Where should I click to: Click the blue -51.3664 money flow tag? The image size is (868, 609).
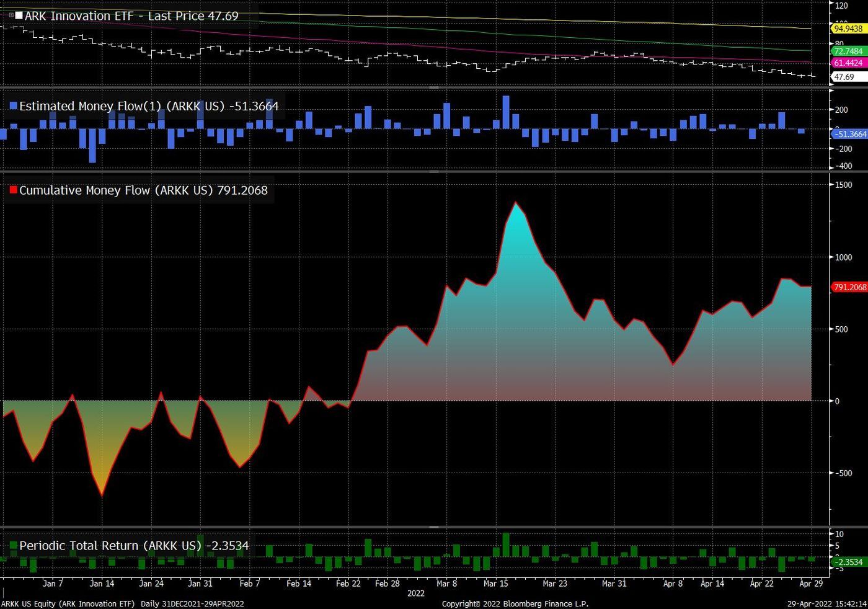click(849, 134)
